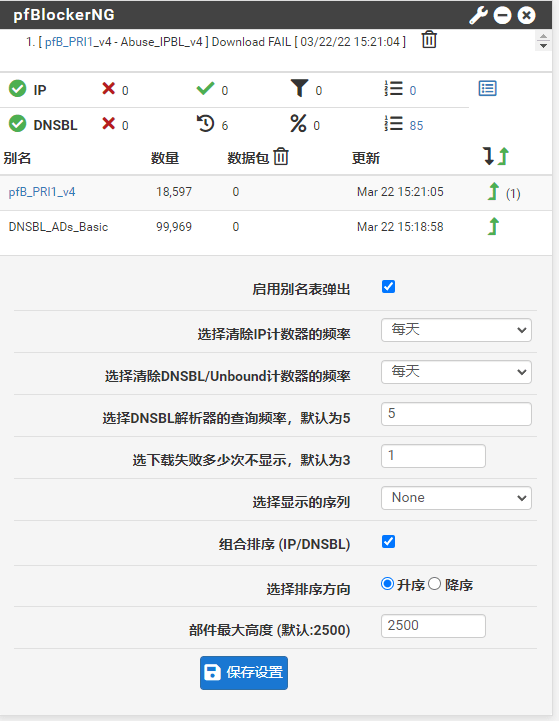Click the green up sort arrow in header
Viewport: 559px width, 721px height.
pyautogui.click(x=504, y=156)
